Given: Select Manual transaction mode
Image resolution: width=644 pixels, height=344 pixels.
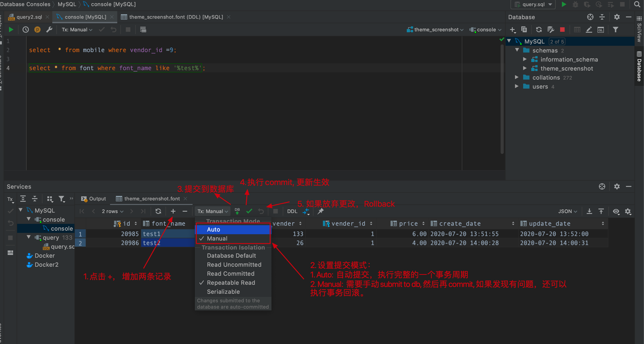Looking at the screenshot, I should click(x=233, y=238).
